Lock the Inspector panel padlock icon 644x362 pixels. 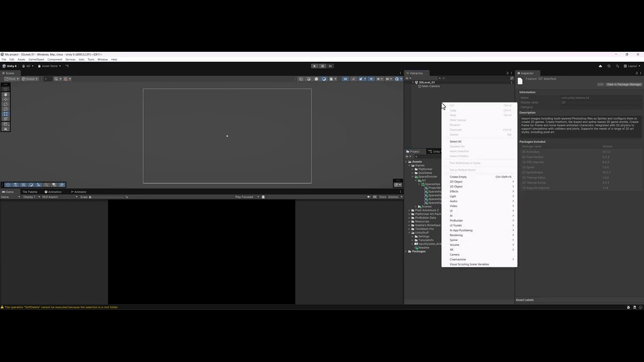pos(636,73)
